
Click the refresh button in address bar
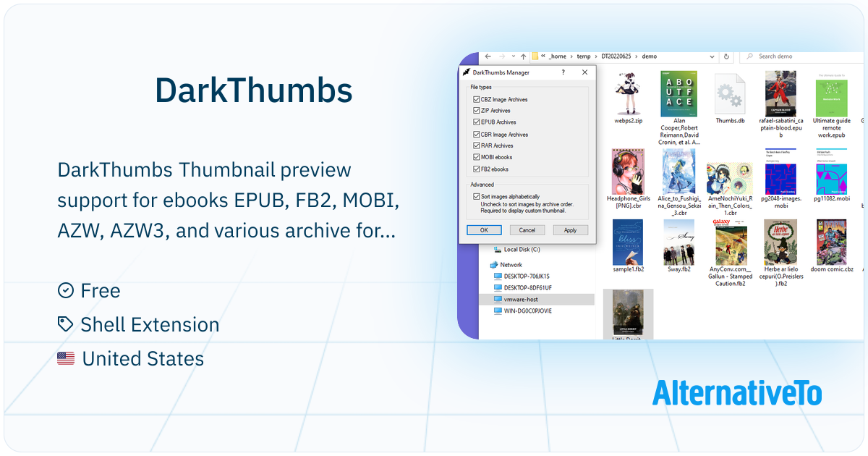coord(727,56)
